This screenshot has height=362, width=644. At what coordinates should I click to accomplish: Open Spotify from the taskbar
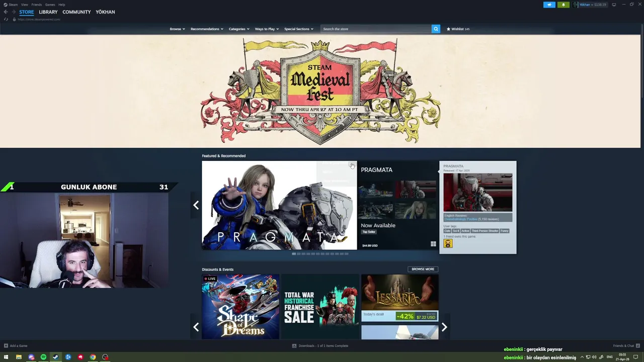click(x=43, y=357)
